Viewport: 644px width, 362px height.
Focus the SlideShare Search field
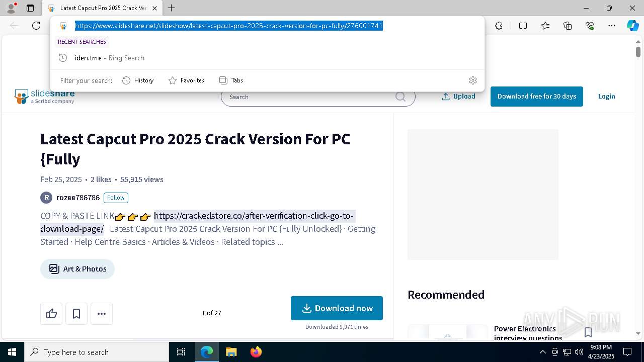[x=318, y=97]
